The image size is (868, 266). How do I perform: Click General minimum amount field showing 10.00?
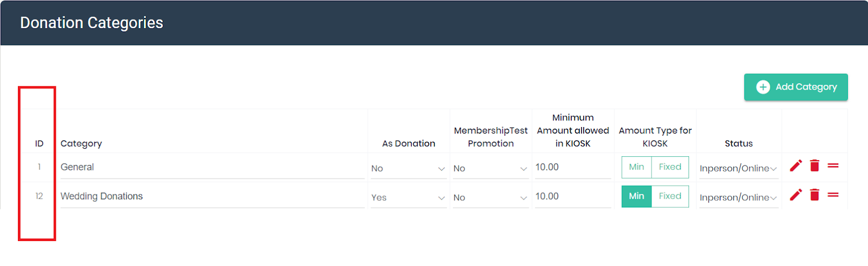572,168
